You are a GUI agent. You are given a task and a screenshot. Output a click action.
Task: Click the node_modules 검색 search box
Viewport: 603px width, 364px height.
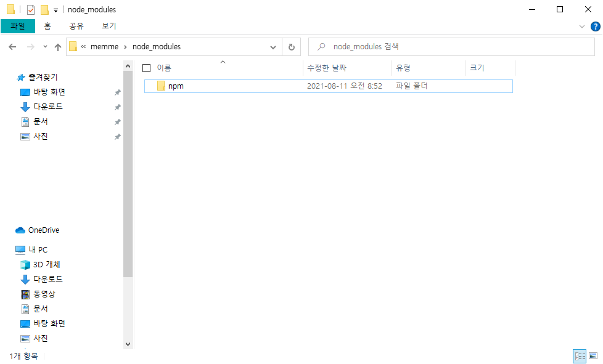tap(451, 47)
